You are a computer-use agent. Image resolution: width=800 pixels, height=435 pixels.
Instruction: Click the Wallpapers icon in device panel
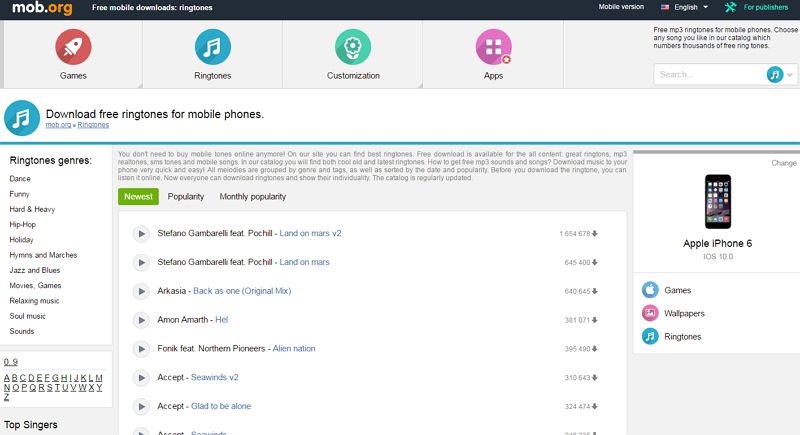[x=650, y=313]
